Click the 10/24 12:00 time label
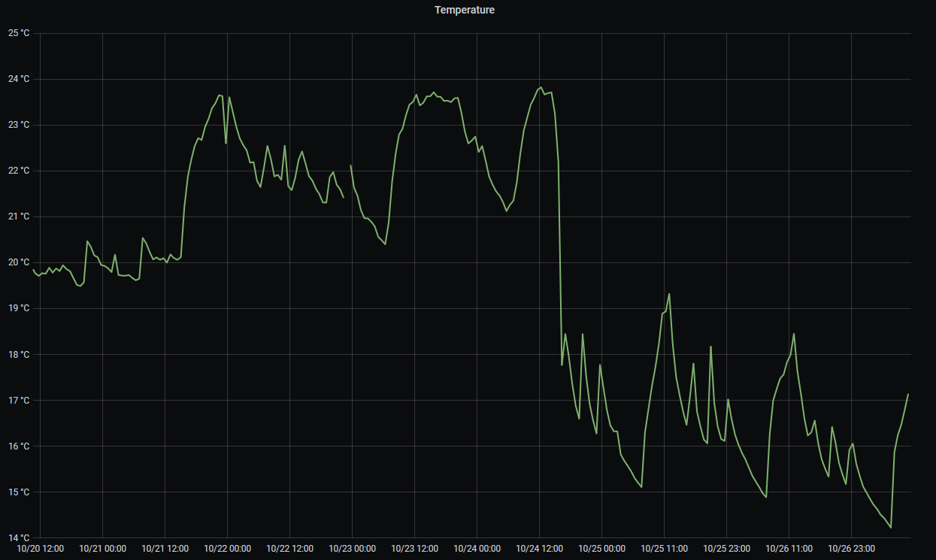Screen dimensions: 936x560 tap(539, 549)
